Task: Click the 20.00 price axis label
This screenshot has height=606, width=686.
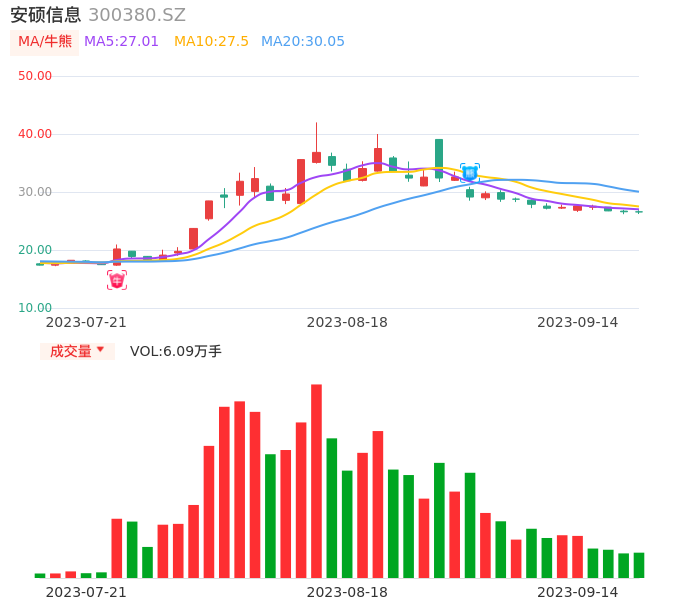Action: (35, 250)
